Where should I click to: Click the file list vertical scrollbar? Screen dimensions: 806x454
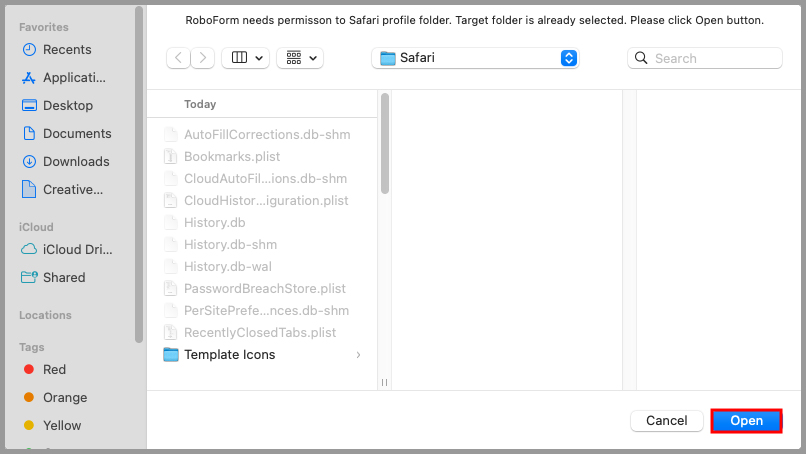tap(384, 143)
